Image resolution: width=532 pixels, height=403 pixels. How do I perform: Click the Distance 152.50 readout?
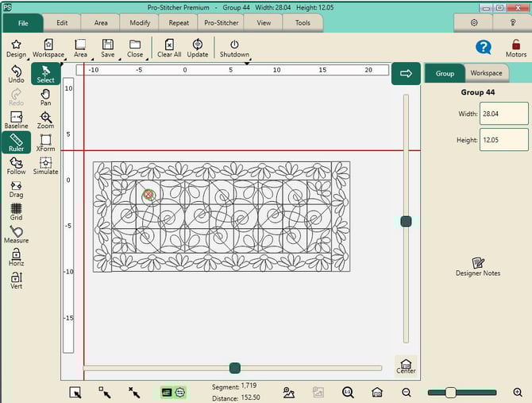point(236,398)
